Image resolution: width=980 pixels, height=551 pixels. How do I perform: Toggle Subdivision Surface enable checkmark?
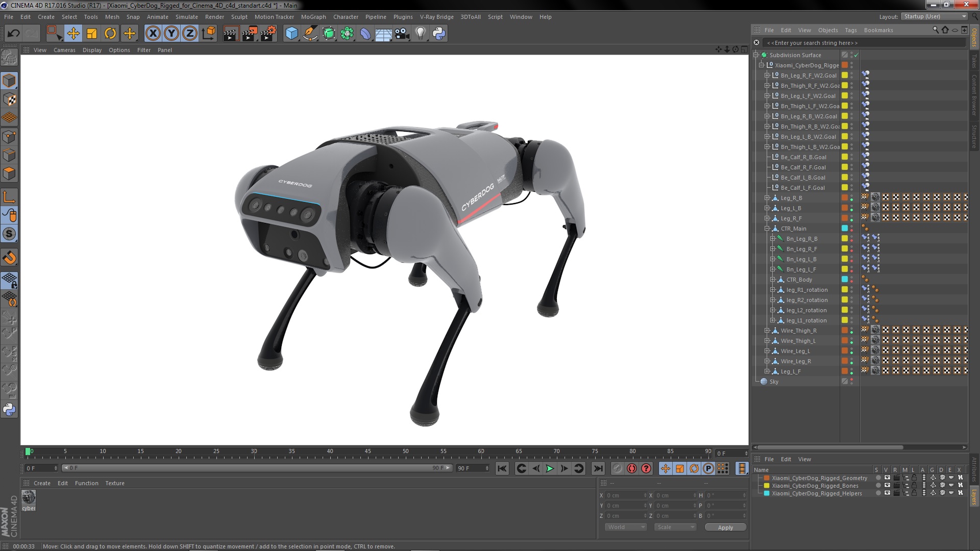point(856,55)
